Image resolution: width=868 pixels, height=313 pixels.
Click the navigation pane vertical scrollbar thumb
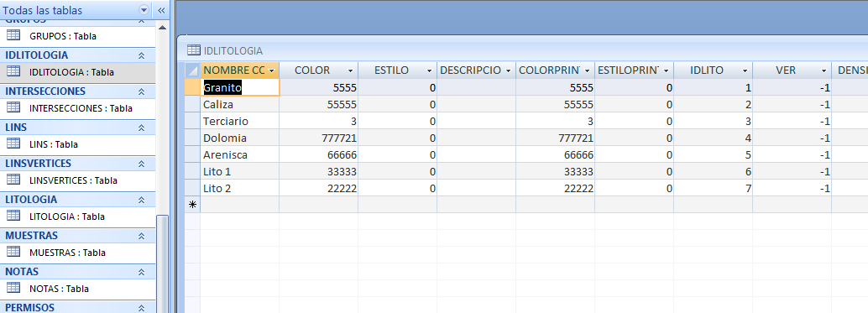point(162,263)
